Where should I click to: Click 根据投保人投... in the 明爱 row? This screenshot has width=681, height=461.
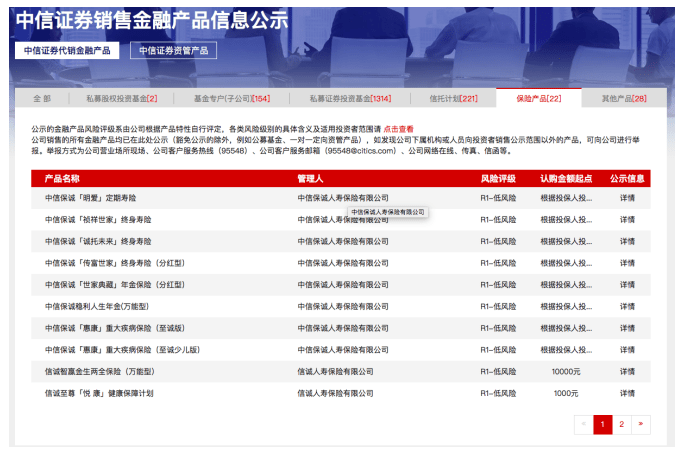[x=566, y=198]
